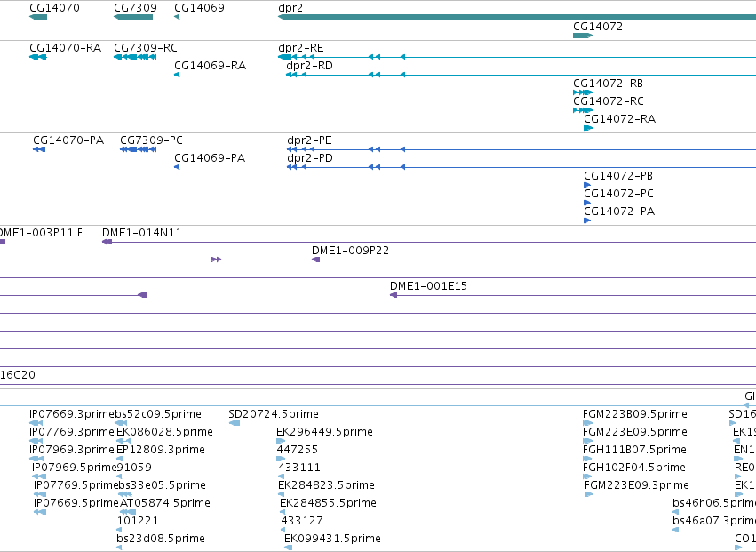Open protein label CG14069-PA
Viewport: 756px width, 552px height.
click(210, 158)
